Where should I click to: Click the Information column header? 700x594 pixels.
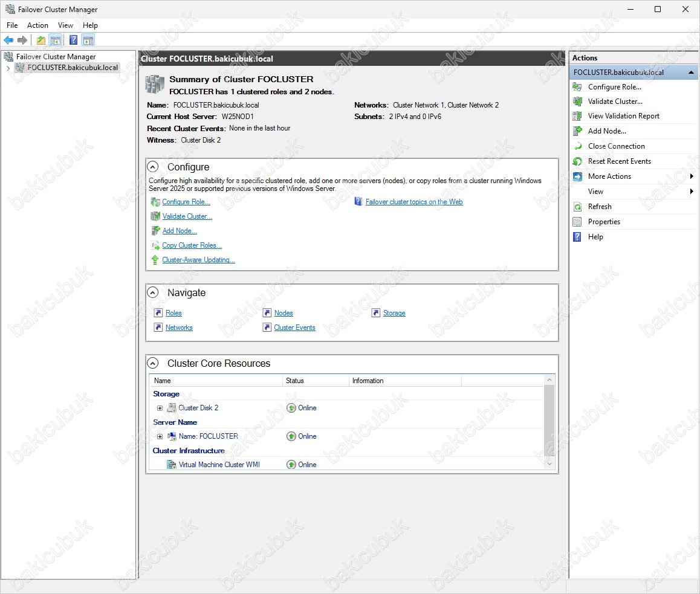tap(405, 381)
